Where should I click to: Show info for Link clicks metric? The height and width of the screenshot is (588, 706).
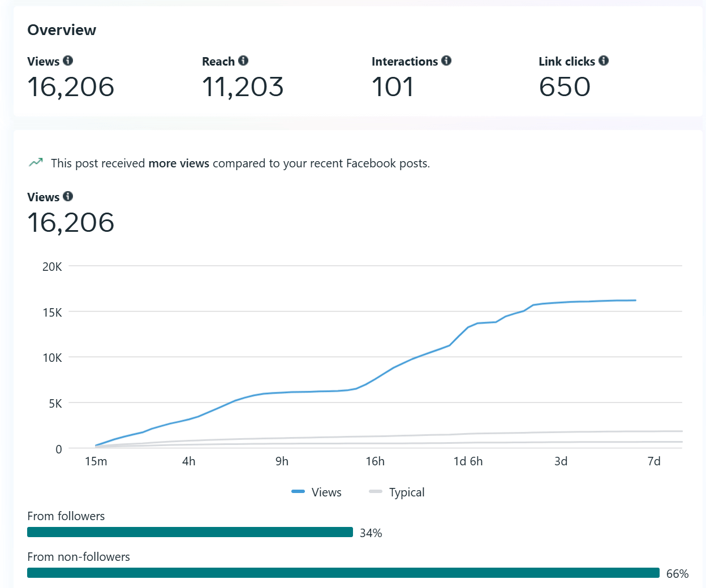click(604, 60)
